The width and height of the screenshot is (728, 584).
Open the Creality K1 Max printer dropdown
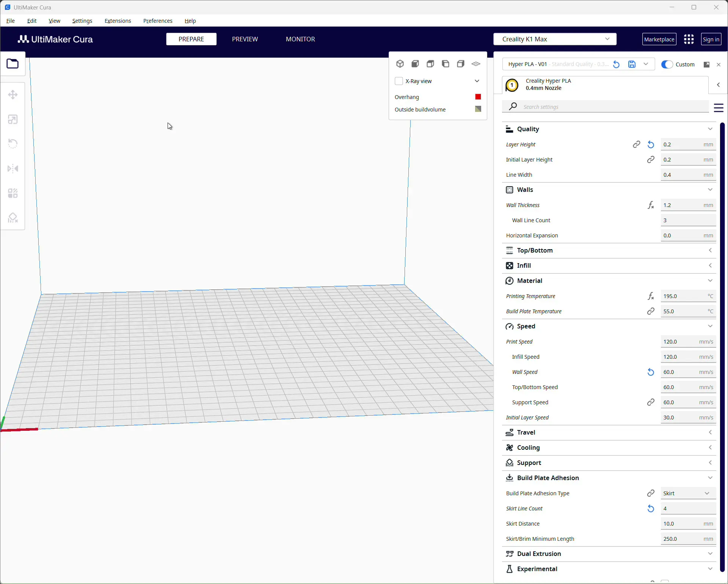(x=555, y=39)
